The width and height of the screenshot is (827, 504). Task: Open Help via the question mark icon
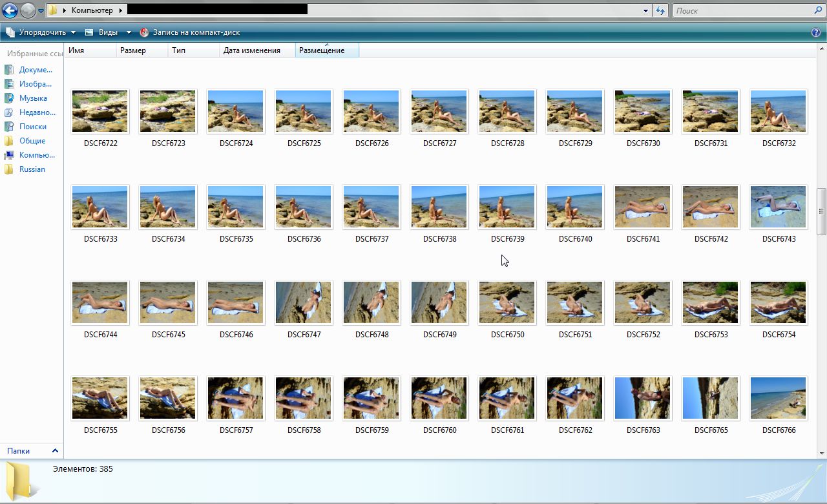point(815,32)
